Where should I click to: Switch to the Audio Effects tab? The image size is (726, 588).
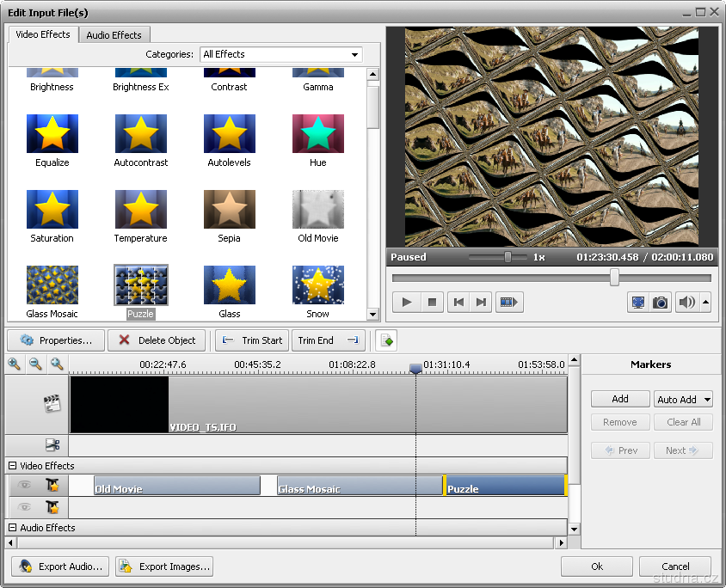click(114, 35)
